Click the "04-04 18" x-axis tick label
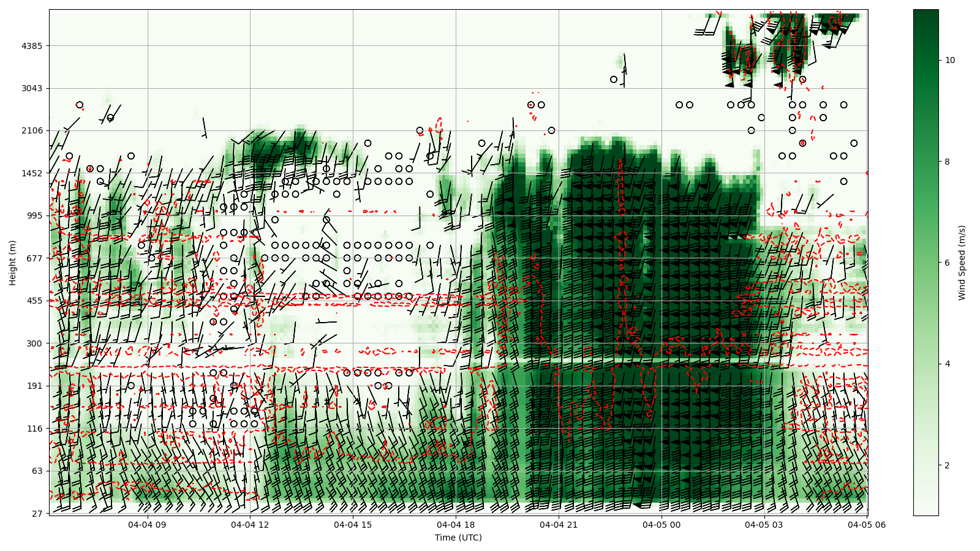Screen dimensions: 980x551 456,525
